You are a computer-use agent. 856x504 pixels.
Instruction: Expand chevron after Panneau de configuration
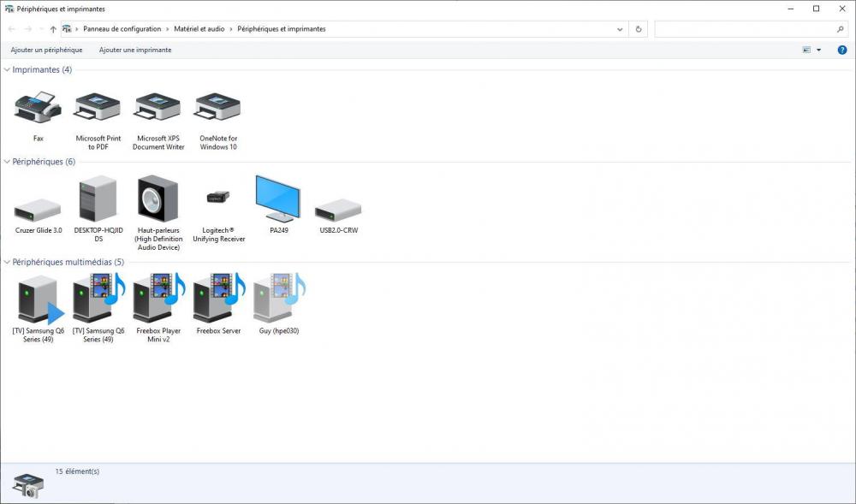168,29
